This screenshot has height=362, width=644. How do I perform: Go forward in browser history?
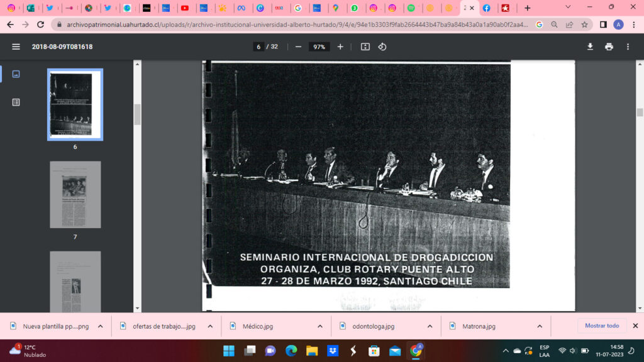pyautogui.click(x=25, y=25)
